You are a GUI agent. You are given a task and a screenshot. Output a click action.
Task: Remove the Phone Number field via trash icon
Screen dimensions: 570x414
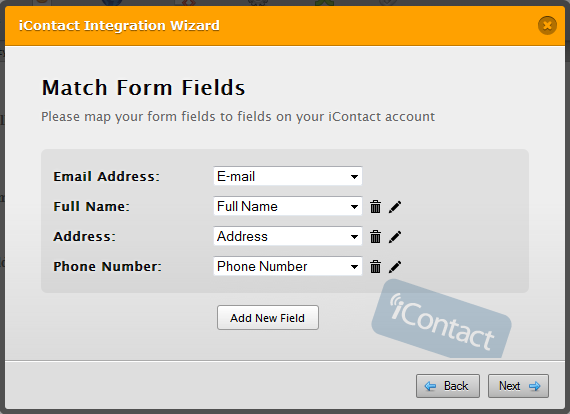point(376,267)
